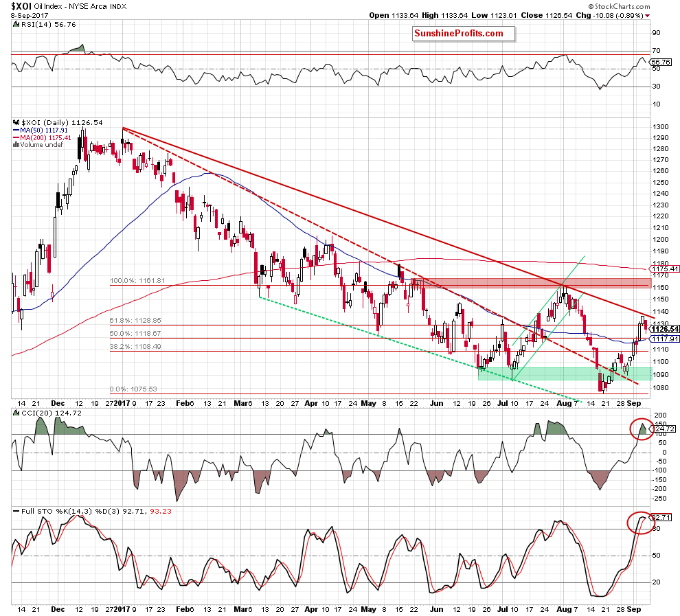Click the SunshineProfits.com label box

coord(464,34)
